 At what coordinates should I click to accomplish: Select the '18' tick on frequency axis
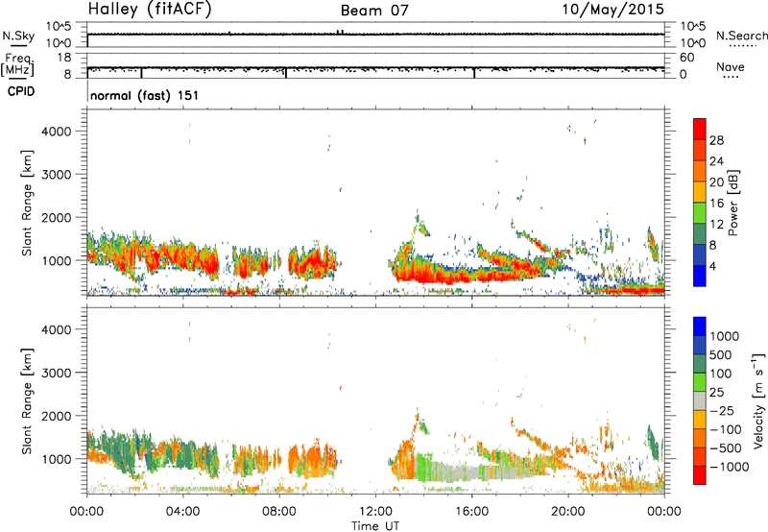(x=64, y=58)
